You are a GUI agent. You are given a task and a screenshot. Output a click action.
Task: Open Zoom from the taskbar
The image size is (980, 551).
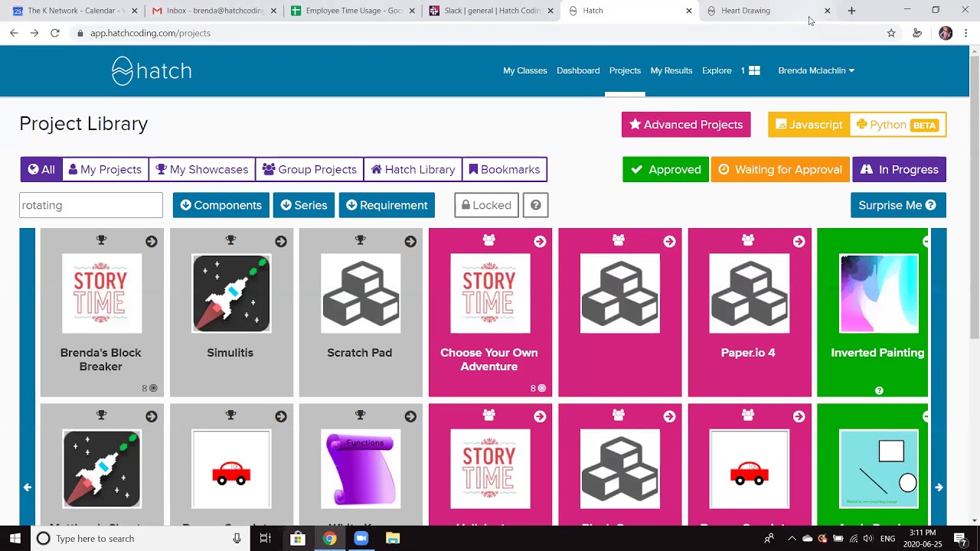coord(361,539)
